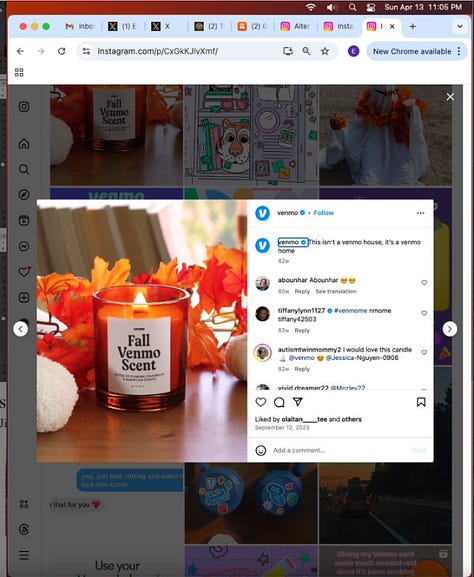474x577 pixels.
Task: Click the Create new post plus icon
Action: [24, 297]
